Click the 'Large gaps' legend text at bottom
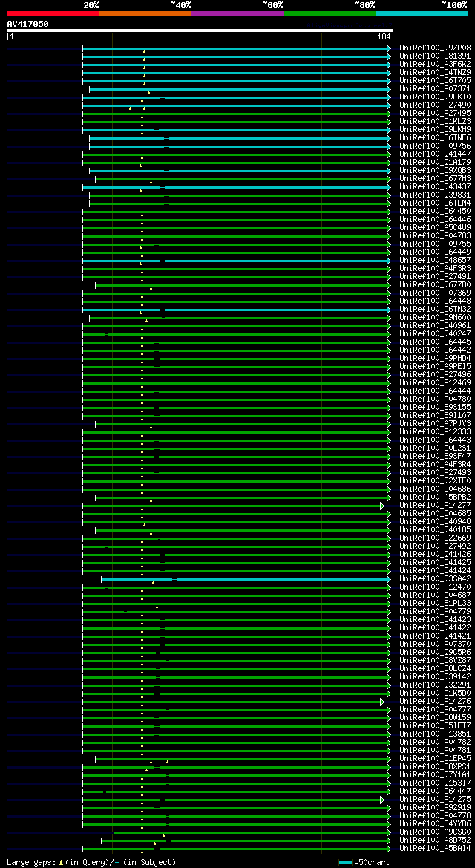This screenshot has width=475, height=868. (31, 862)
